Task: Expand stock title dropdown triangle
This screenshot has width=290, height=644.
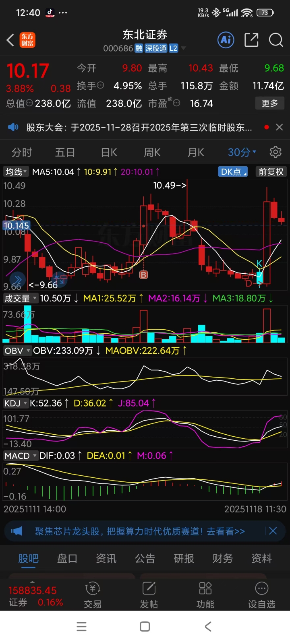Action: point(184,48)
